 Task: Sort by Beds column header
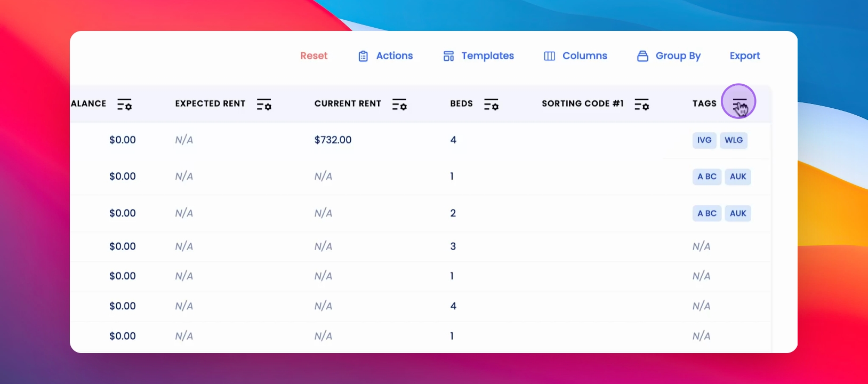461,103
